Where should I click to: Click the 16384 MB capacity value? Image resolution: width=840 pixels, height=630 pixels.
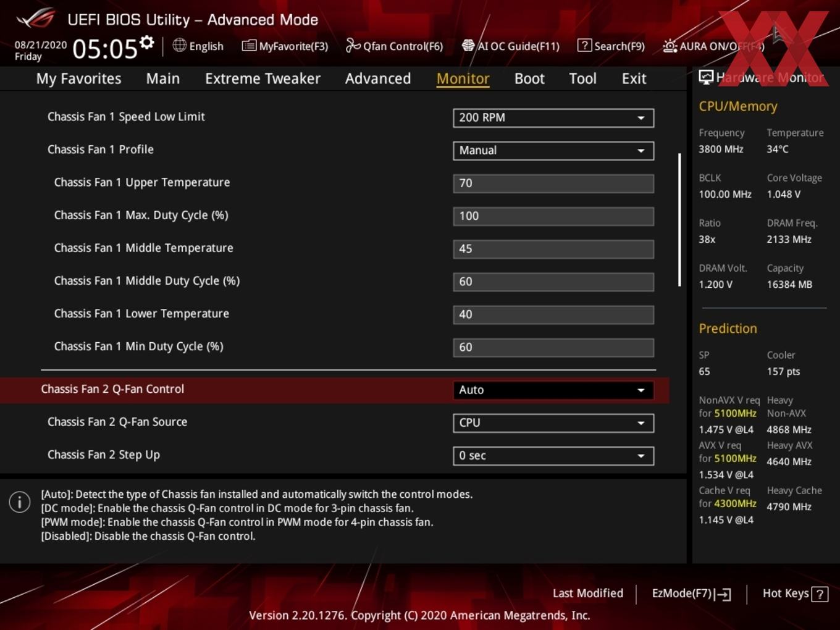(789, 285)
